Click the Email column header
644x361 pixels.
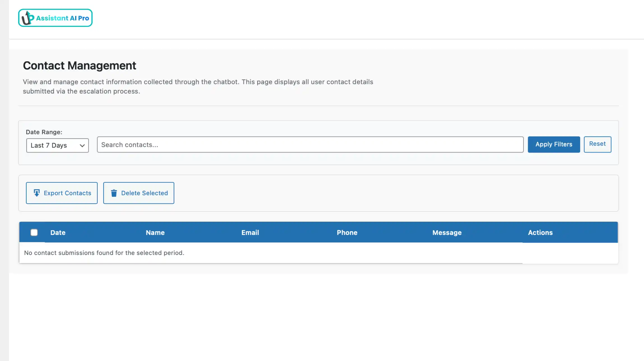pyautogui.click(x=250, y=232)
